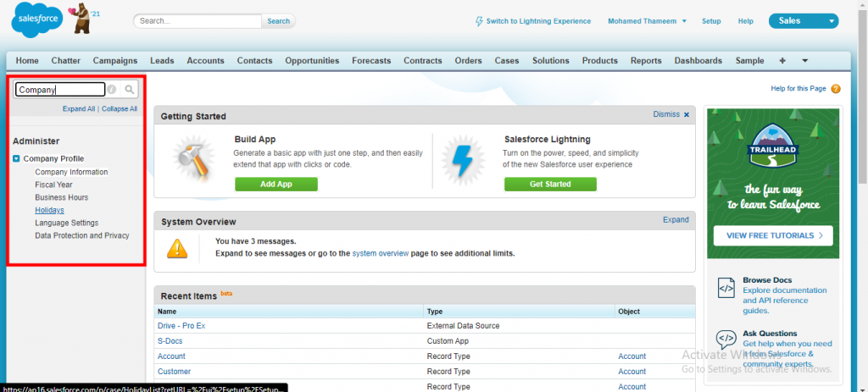Open the Sample tab
Viewport: 868px width, 392px height.
click(749, 61)
